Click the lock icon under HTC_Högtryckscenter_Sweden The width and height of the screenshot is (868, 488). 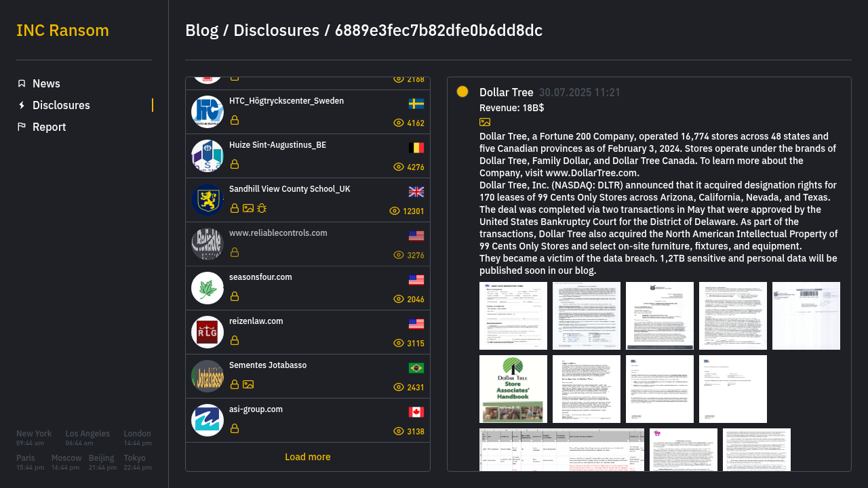(235, 120)
